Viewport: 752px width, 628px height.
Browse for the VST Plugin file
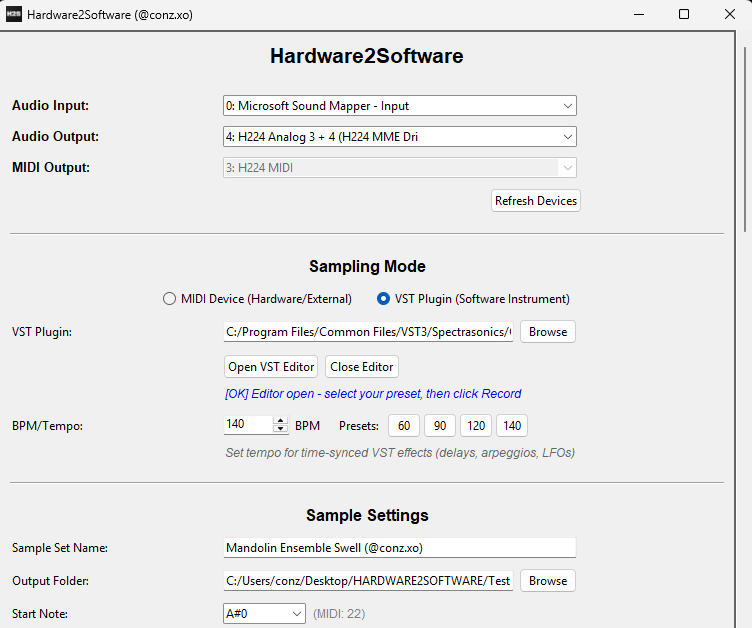pos(548,332)
